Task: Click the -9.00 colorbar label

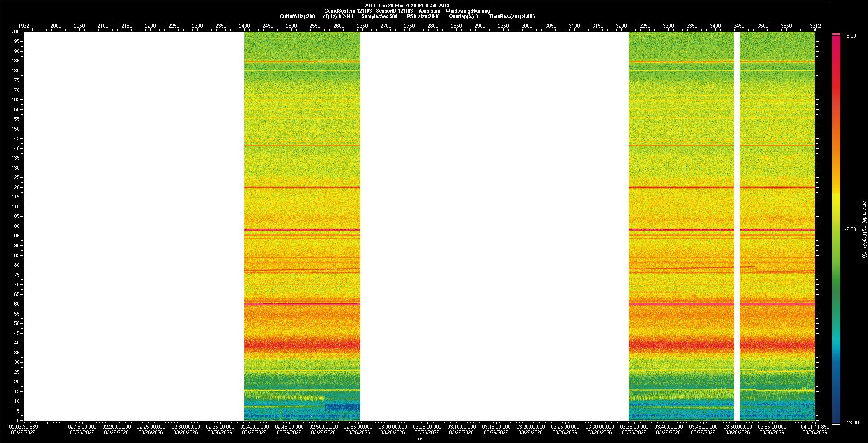Action: click(850, 229)
